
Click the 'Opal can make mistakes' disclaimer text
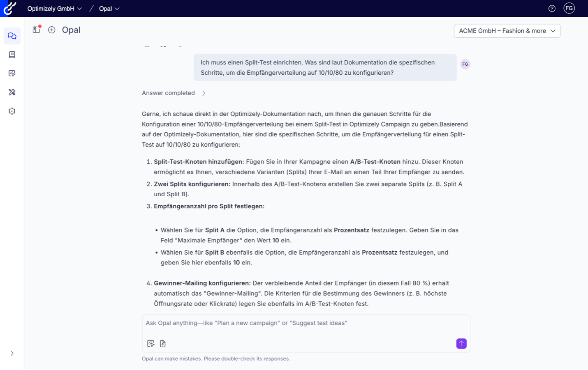216,359
